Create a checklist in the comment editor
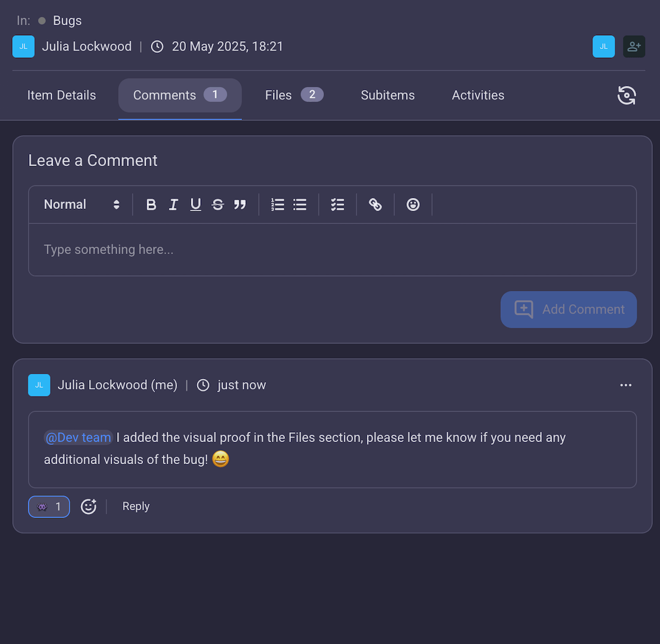 pos(337,204)
